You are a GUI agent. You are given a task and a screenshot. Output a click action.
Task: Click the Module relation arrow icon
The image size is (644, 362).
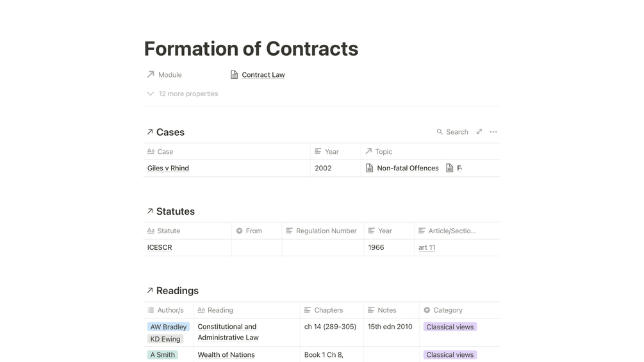click(151, 75)
